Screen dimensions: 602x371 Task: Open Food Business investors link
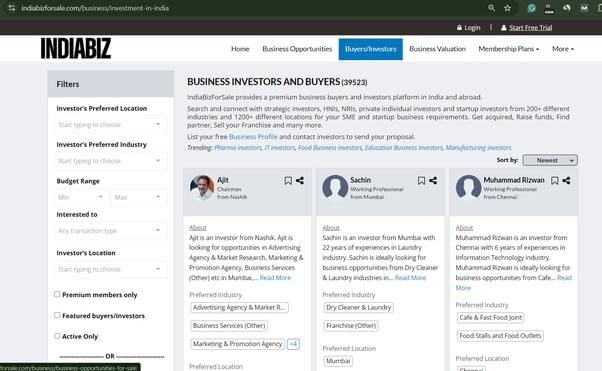[x=330, y=148]
